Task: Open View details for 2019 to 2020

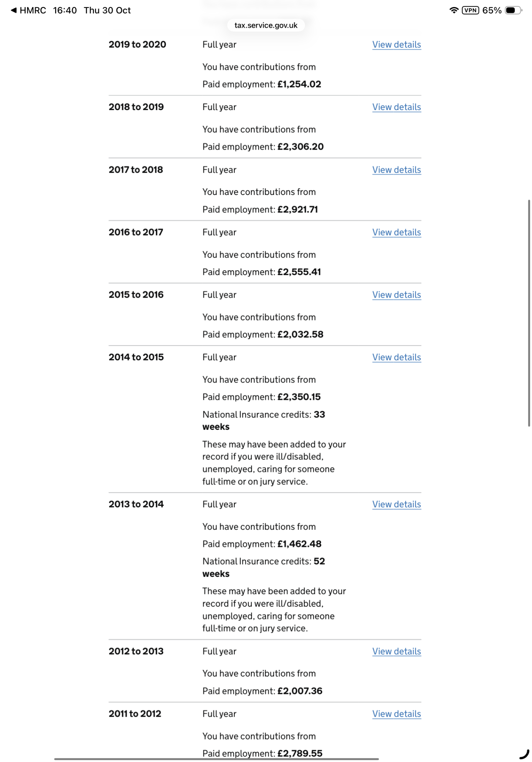Action: pyautogui.click(x=396, y=45)
